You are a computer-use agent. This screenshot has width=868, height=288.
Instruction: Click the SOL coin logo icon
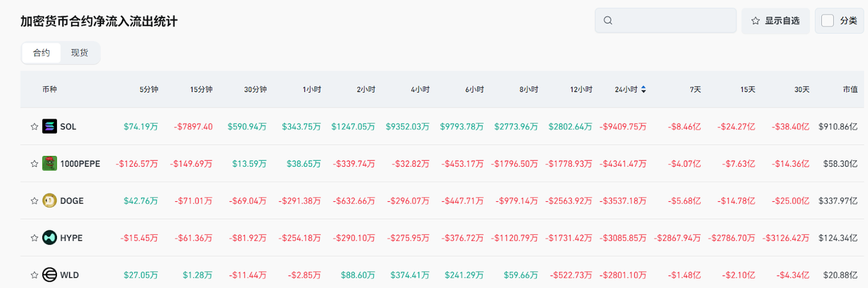pos(50,126)
